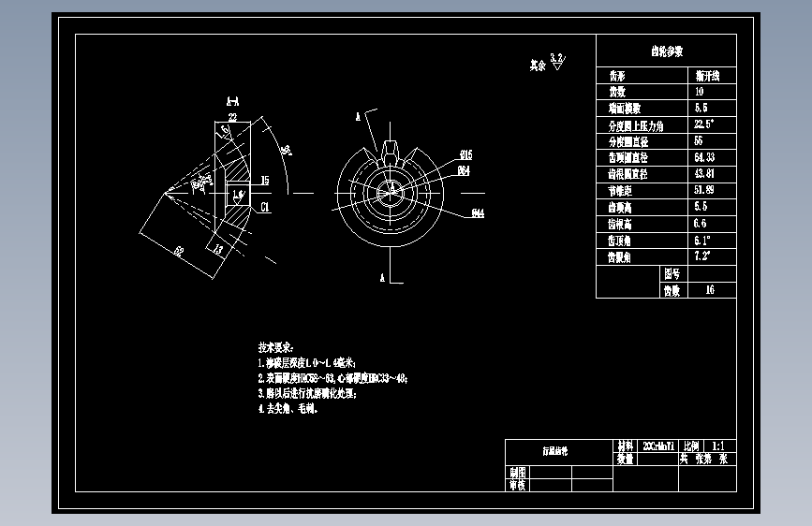Click the lowest diameter callout on front view
Viewport: 812px width, 526px height.
click(x=478, y=212)
